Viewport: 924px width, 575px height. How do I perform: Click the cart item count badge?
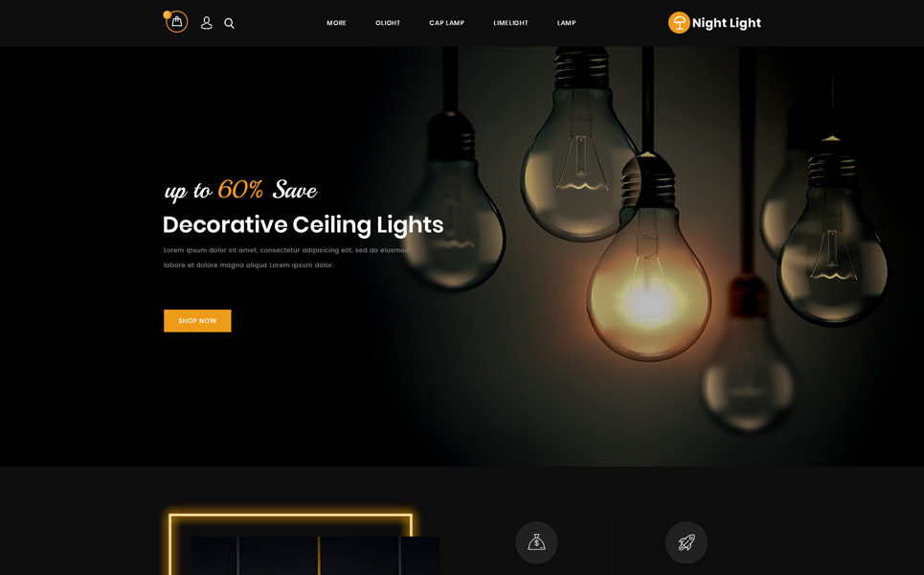167,14
